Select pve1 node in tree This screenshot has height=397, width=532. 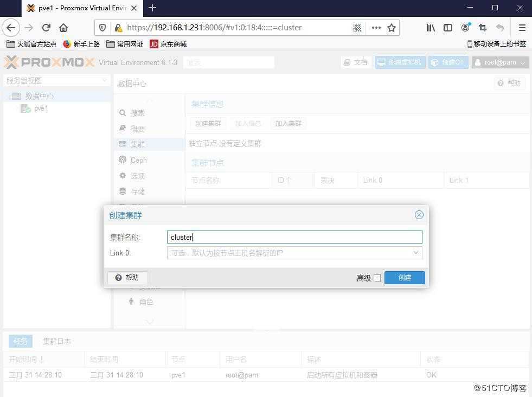point(41,108)
